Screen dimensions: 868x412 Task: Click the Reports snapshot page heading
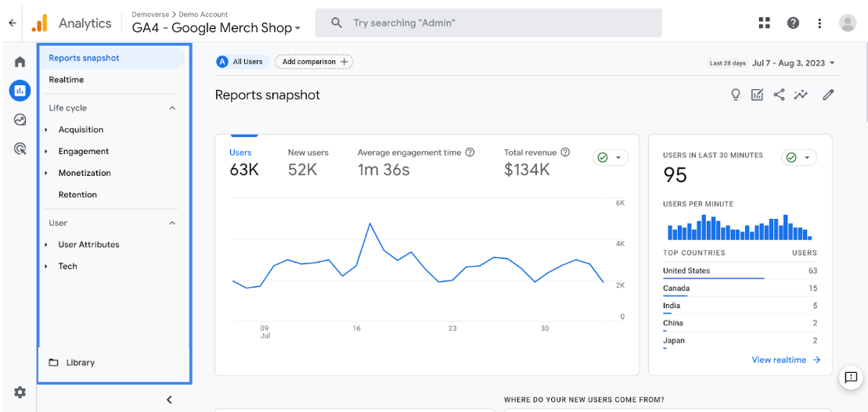pos(268,95)
